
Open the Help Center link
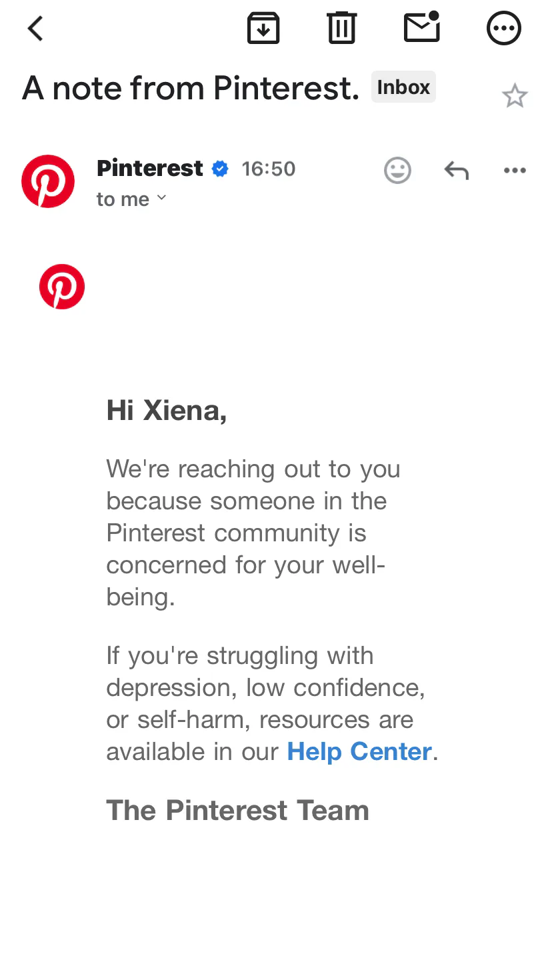tap(359, 751)
